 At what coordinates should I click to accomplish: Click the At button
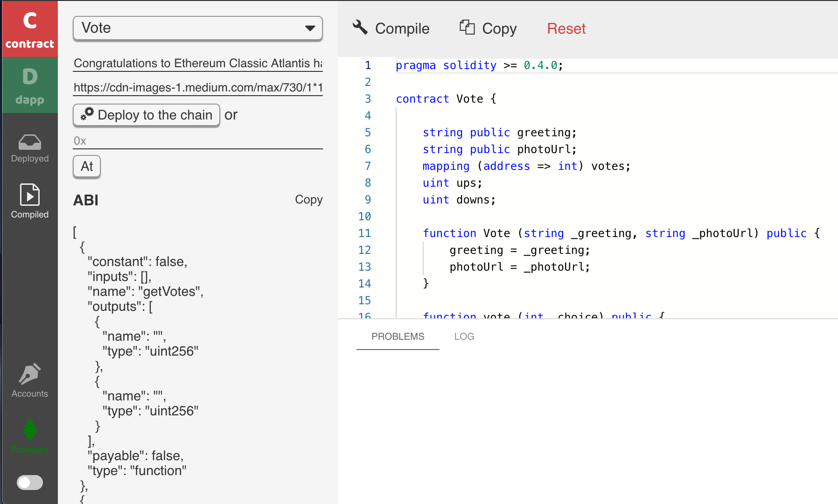pos(87,167)
